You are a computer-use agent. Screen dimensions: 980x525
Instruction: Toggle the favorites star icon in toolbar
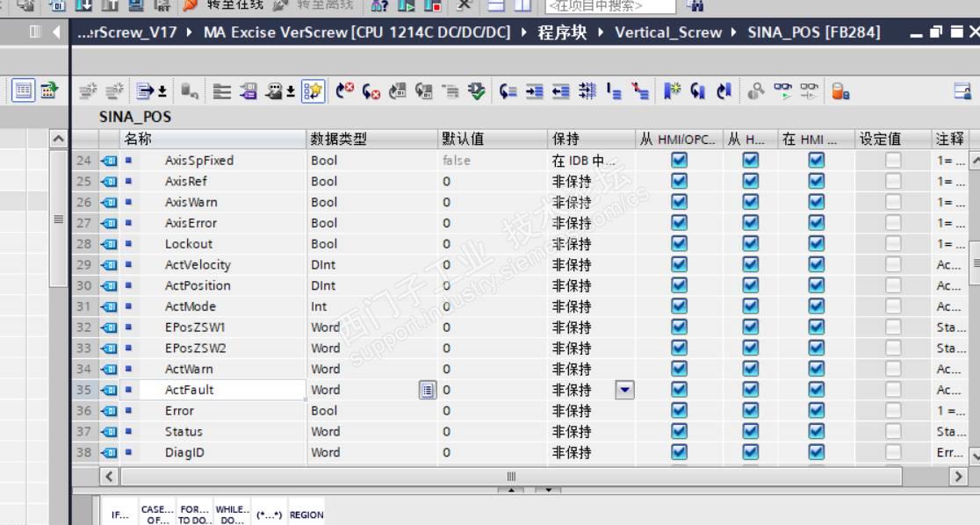click(313, 92)
